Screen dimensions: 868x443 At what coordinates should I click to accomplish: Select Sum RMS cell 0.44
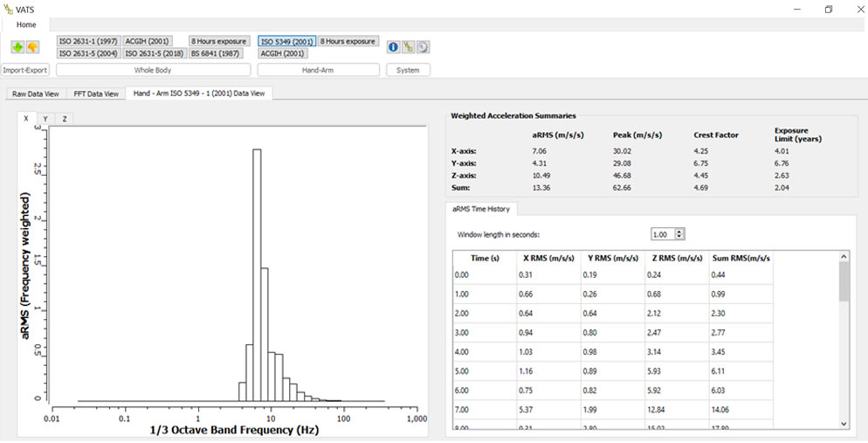point(741,274)
